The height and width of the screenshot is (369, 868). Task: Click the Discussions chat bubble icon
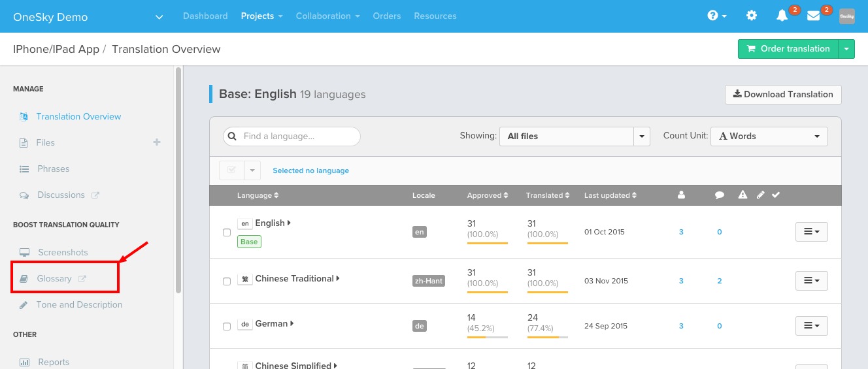click(x=24, y=195)
